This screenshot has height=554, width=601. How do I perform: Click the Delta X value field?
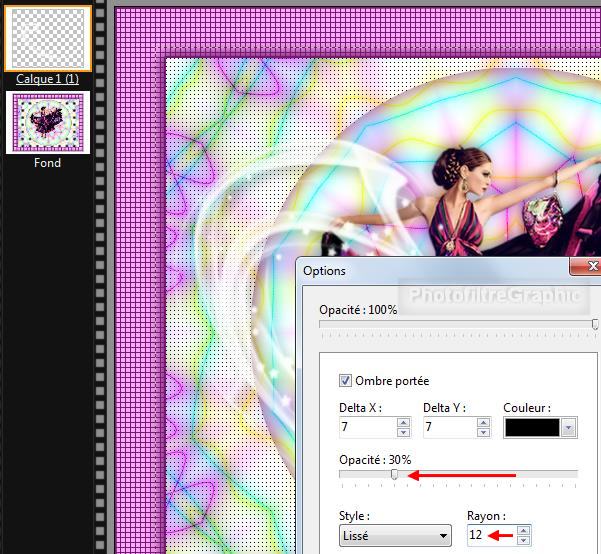click(368, 427)
